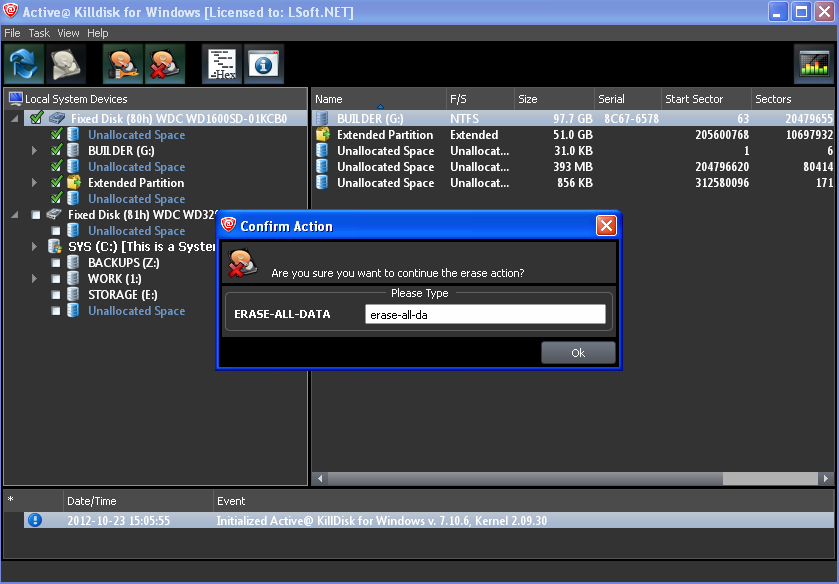Tick the STORAGE (E:) checkbox

[x=56, y=295]
